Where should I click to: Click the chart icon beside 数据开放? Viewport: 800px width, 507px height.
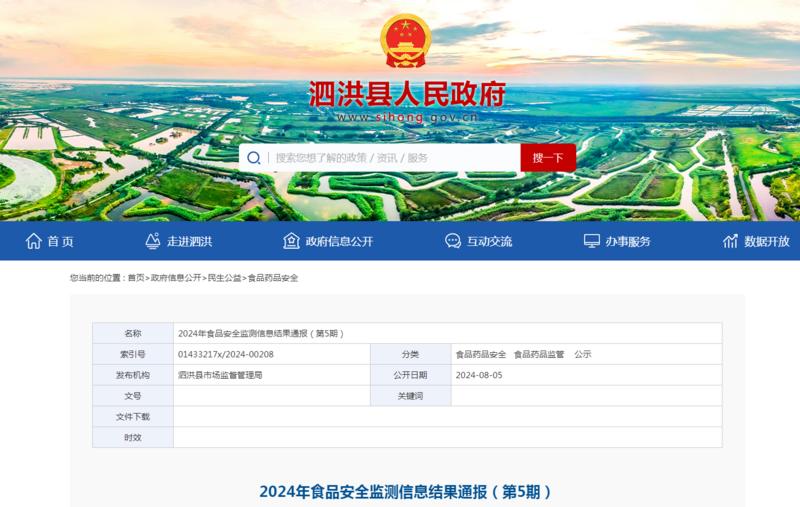click(x=730, y=241)
